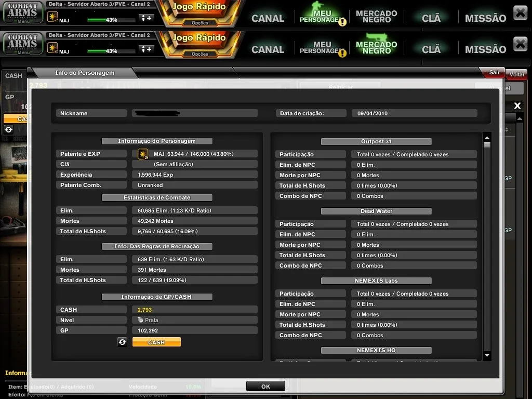Click stats list scrollbar thumb
This screenshot has height=399, width=532.
click(487, 145)
